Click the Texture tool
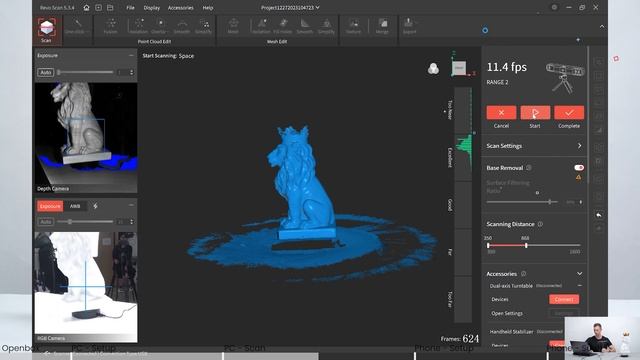Viewport: 640px width, 360px height. click(x=353, y=27)
